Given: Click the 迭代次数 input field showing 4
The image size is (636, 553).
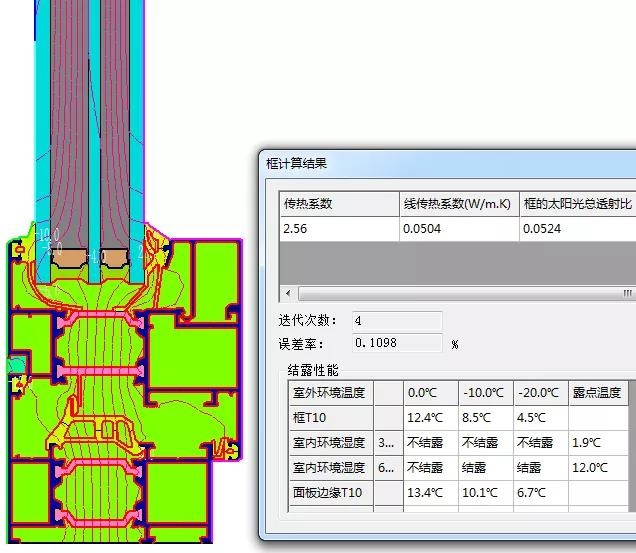Looking at the screenshot, I should pyautogui.click(x=397, y=321).
